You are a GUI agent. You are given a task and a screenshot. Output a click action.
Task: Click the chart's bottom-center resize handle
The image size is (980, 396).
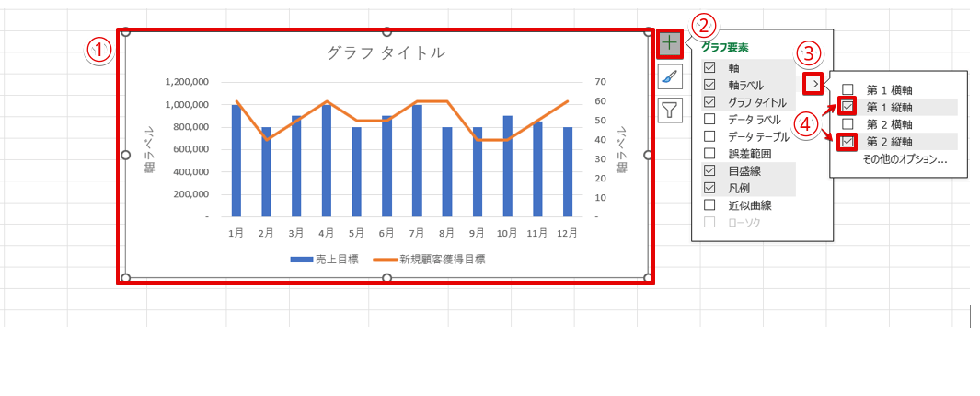[x=386, y=278]
